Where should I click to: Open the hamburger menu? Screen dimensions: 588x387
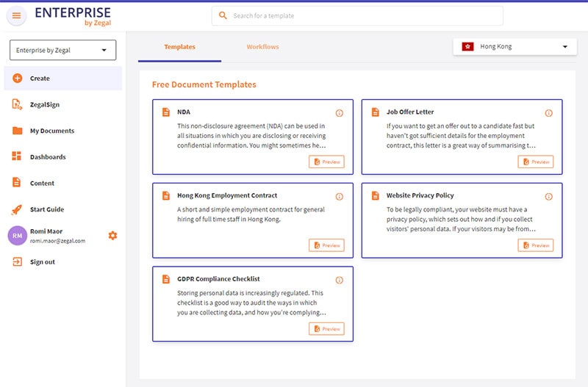(16, 15)
